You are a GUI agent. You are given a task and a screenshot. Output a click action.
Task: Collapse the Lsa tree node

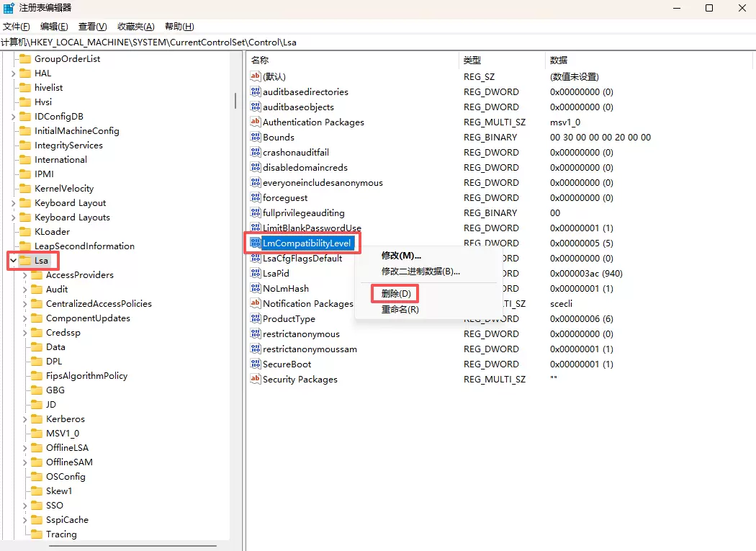14,260
